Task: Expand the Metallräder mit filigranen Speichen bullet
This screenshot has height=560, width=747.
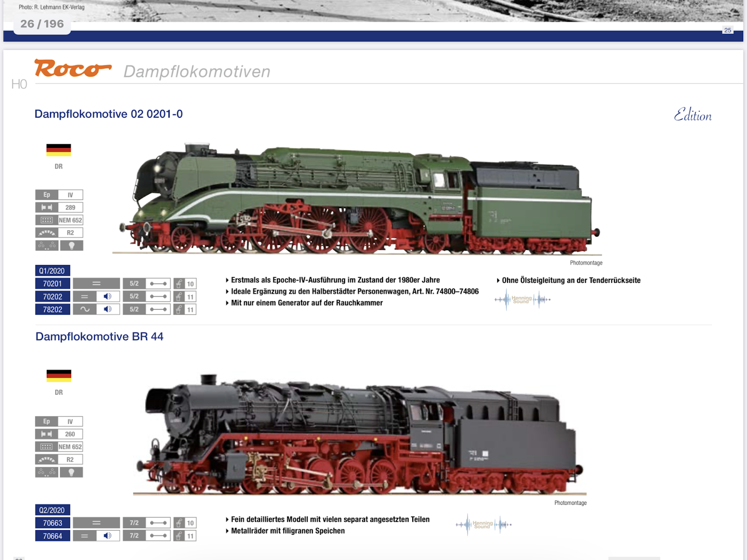Action: [287, 531]
